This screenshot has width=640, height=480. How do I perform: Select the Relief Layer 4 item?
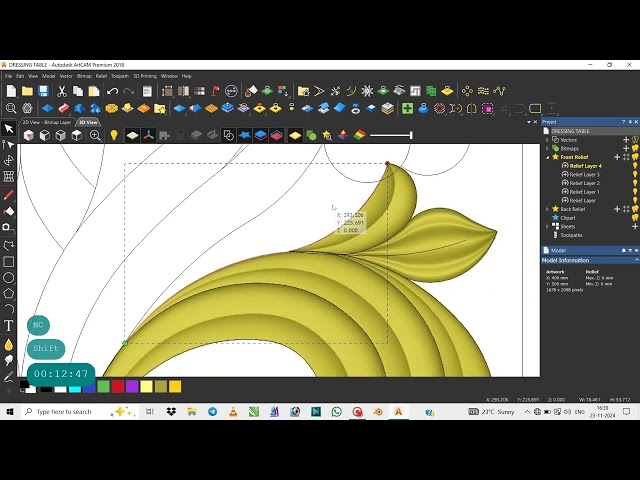(x=585, y=166)
